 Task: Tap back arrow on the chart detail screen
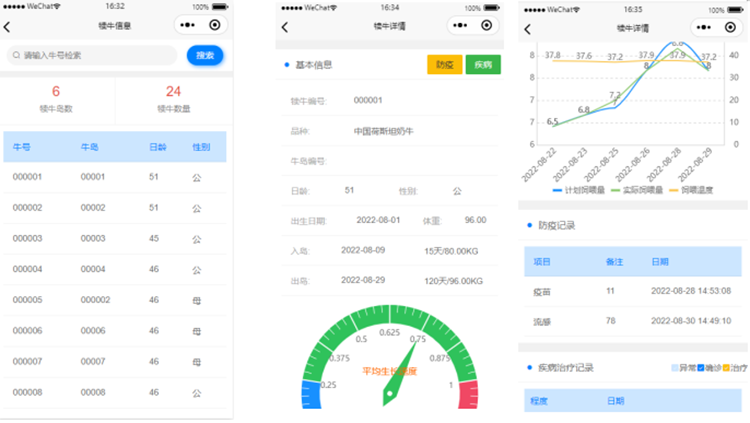527,27
